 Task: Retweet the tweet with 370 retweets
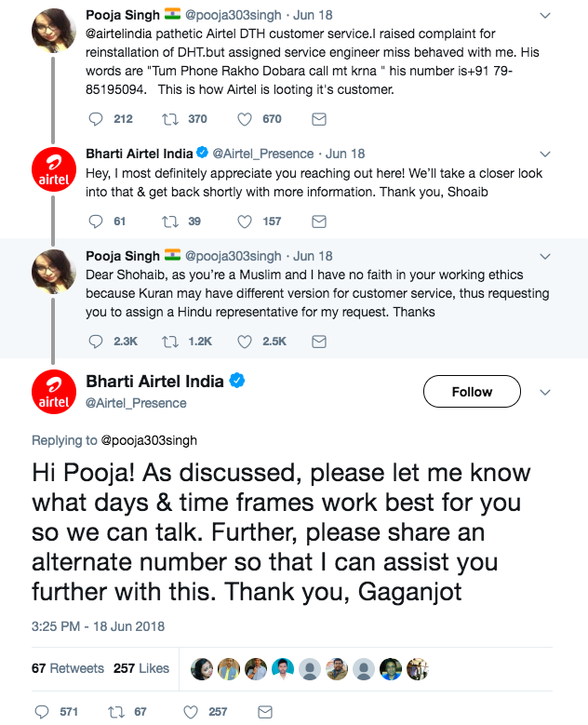[x=170, y=119]
